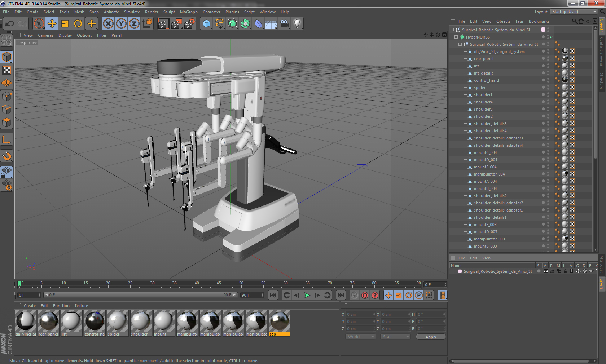The height and width of the screenshot is (364, 606).
Task: Toggle HyperNURBS enable checkmark
Action: click(552, 37)
